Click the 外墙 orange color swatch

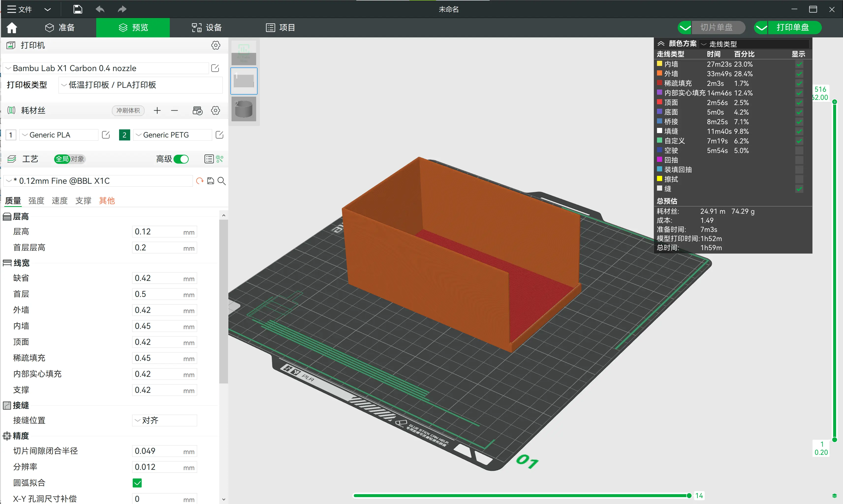[x=659, y=73]
